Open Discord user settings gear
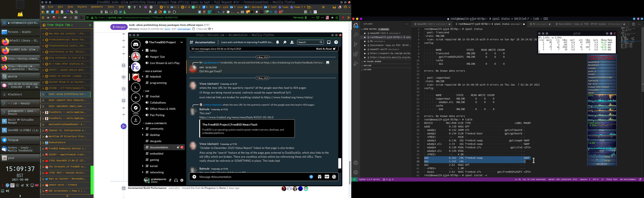Viewport: 644px width, 198px height. pos(182,180)
